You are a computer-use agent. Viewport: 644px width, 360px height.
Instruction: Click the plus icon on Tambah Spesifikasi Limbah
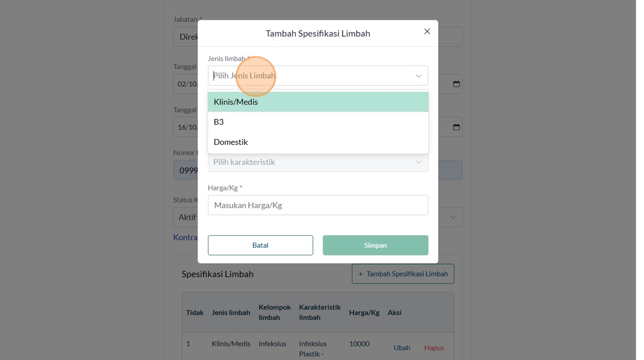pyautogui.click(x=361, y=274)
